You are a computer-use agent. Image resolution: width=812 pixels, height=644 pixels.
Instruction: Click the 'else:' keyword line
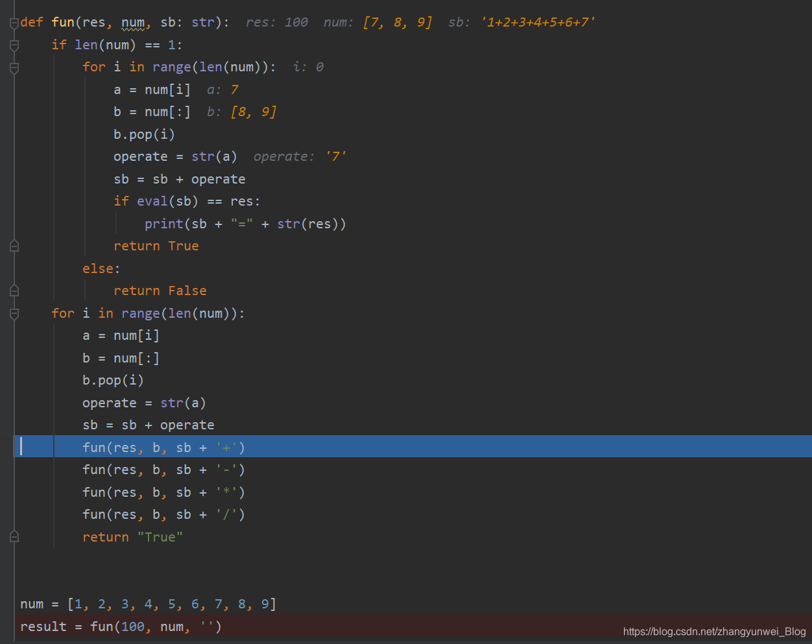click(101, 268)
